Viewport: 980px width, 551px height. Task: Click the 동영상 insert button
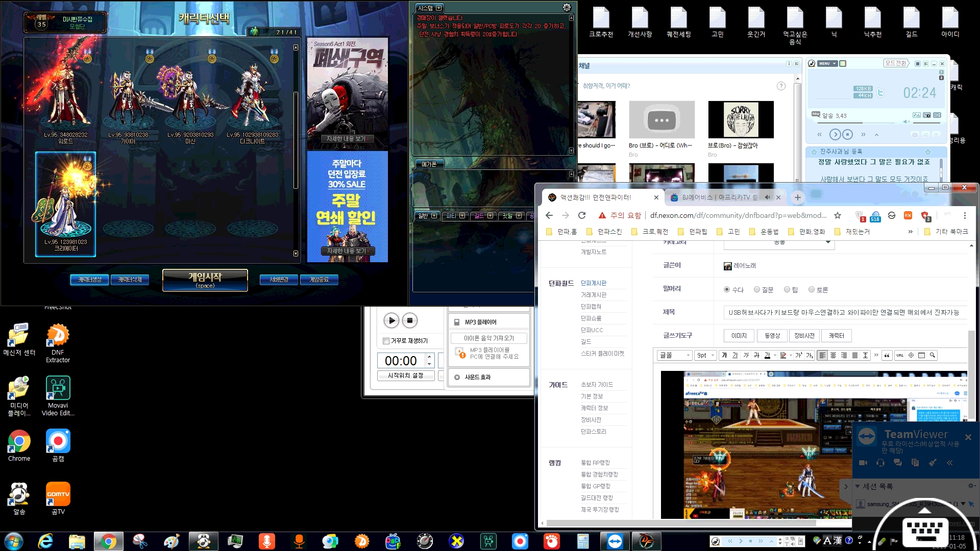pos(772,336)
